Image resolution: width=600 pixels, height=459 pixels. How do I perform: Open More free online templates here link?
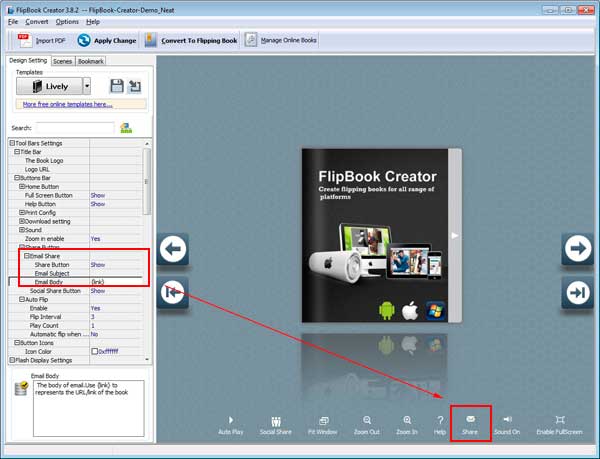[x=67, y=104]
